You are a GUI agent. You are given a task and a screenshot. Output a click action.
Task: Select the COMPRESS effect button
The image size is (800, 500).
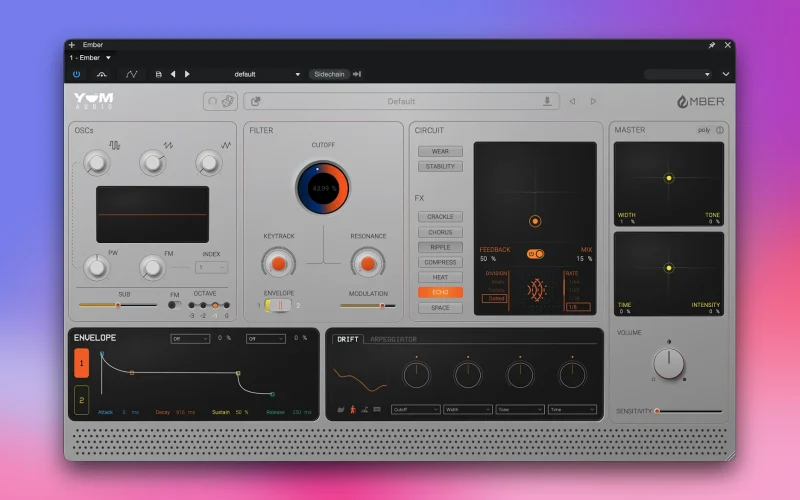[x=440, y=262]
